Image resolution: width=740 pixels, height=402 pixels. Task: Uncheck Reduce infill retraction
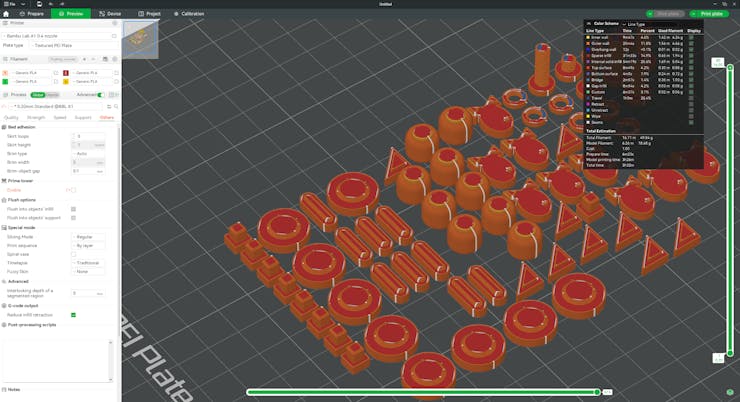[73, 315]
